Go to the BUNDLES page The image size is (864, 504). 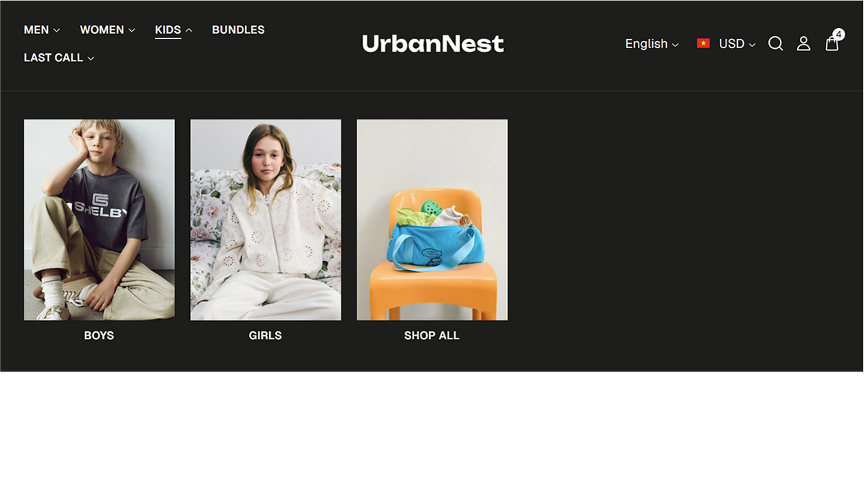238,30
